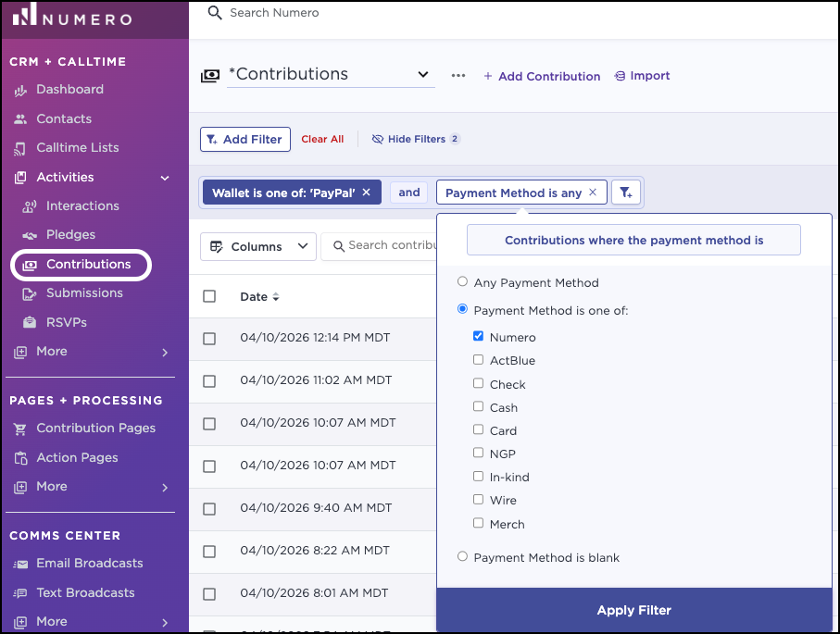Click the add-filter funnel icon beside filters
This screenshot has width=840, height=634.
[626, 193]
